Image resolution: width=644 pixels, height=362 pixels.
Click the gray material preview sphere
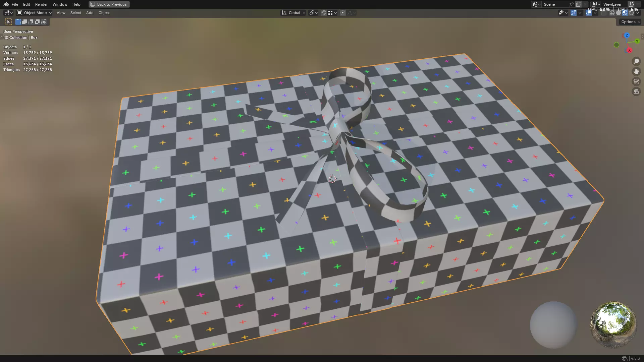click(x=553, y=325)
